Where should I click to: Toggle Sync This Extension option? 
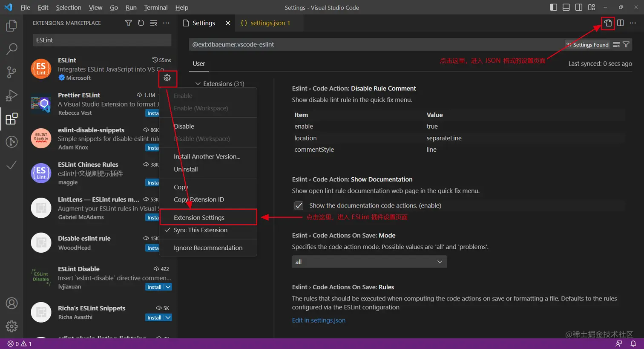208,230
